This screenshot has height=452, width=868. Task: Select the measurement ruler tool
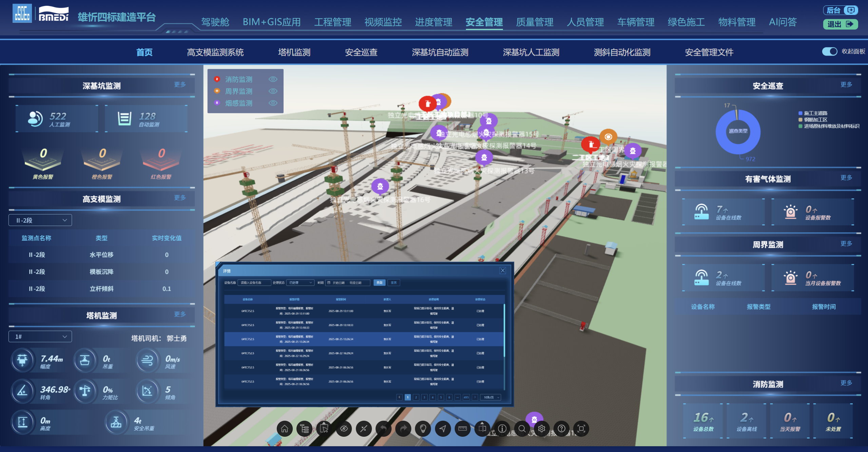click(462, 429)
